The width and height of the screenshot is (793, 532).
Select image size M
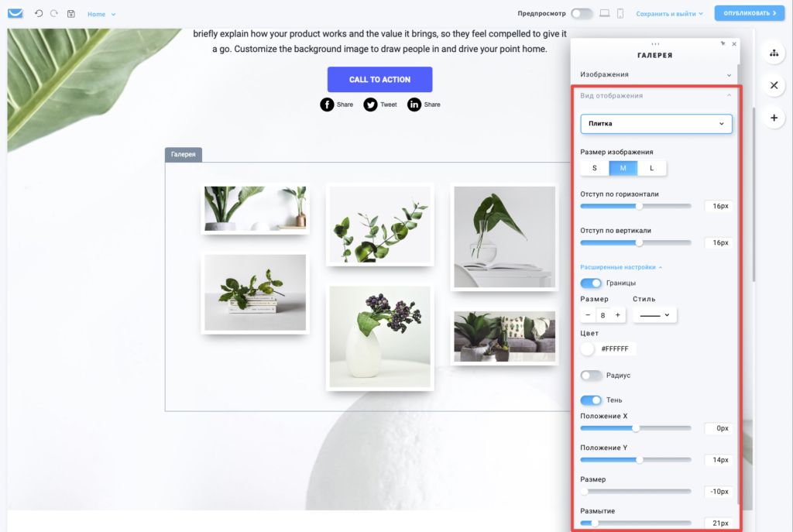point(623,168)
